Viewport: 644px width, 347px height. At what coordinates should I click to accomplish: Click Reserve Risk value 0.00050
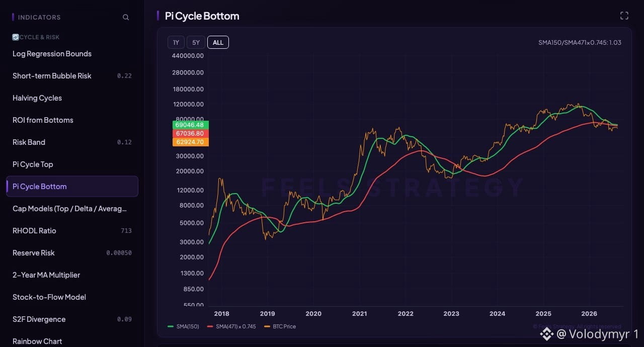pyautogui.click(x=119, y=253)
